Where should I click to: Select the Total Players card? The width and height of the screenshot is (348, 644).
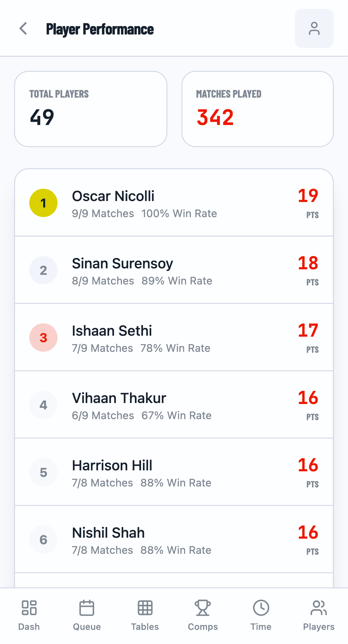click(91, 109)
